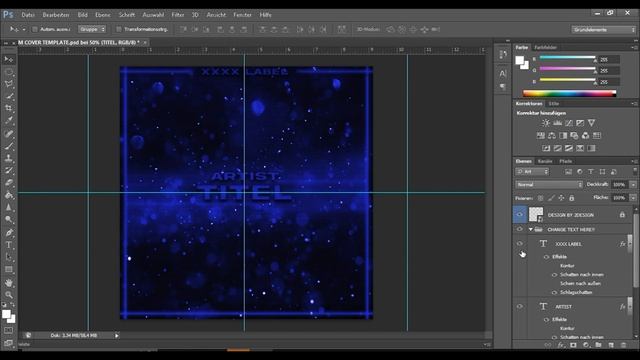Click the color spectrum ramp in Farbe panel
The image size is (640, 360).
point(569,93)
